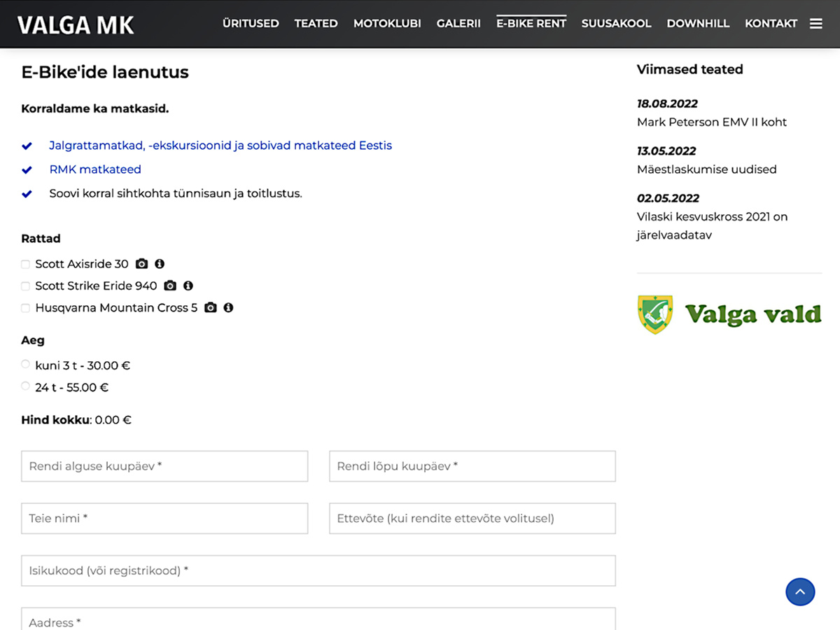Viewport: 840px width, 630px height.
Task: Click the VALGA MK site logo
Action: point(76,25)
